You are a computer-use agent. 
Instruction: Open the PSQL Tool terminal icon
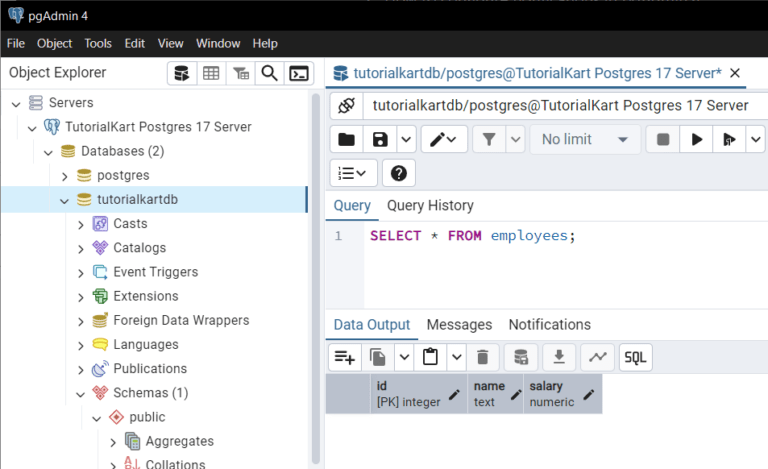[x=299, y=73]
